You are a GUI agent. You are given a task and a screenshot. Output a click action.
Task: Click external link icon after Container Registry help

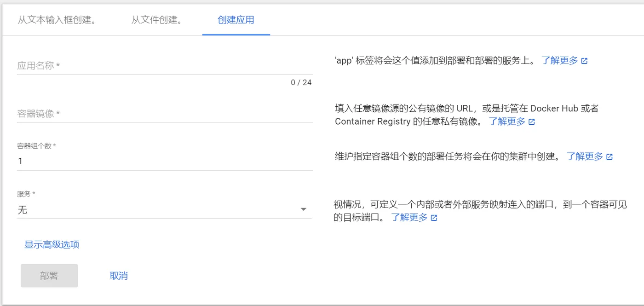tap(532, 122)
